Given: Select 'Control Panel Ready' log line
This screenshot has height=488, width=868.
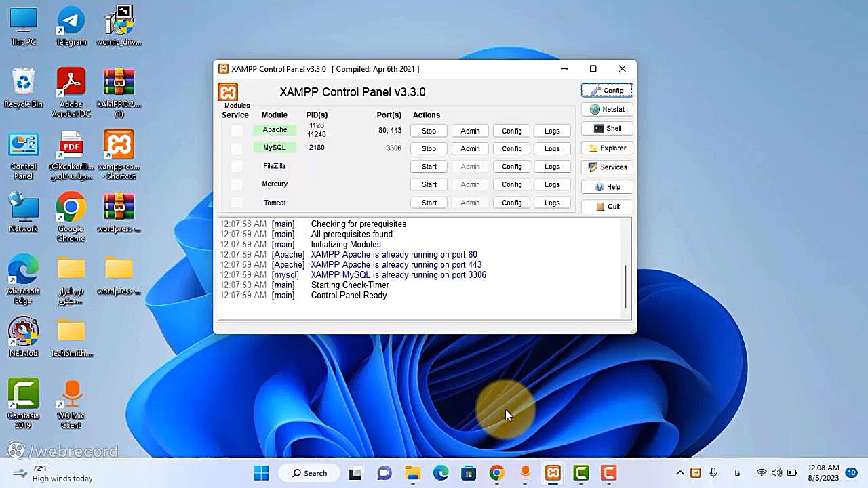Looking at the screenshot, I should tap(349, 296).
